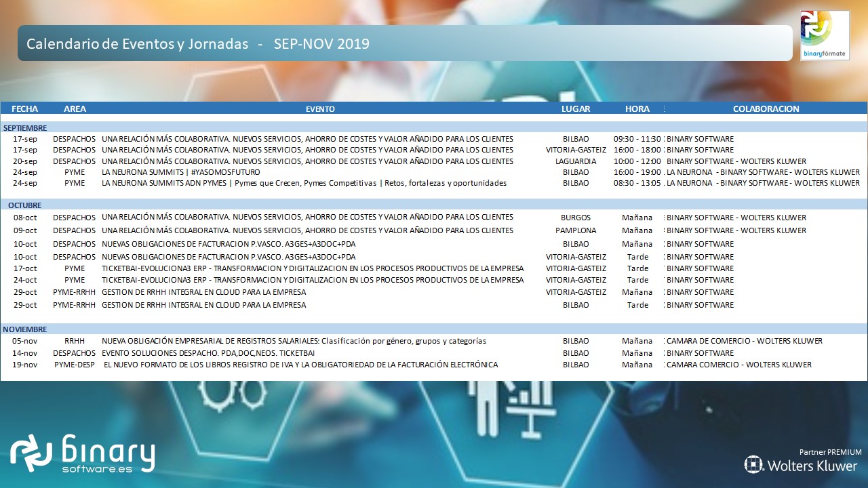The width and height of the screenshot is (868, 488).
Task: Select the FECHA column header
Action: coord(25,108)
